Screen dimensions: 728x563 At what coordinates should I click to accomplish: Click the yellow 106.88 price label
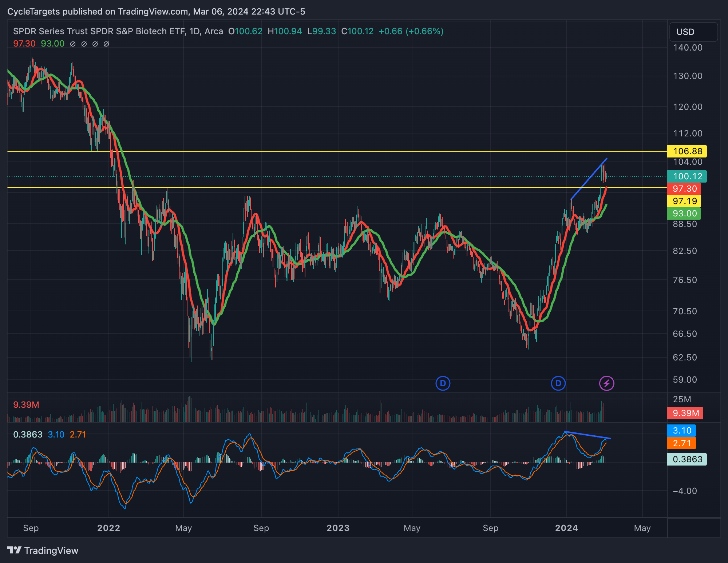tap(687, 151)
